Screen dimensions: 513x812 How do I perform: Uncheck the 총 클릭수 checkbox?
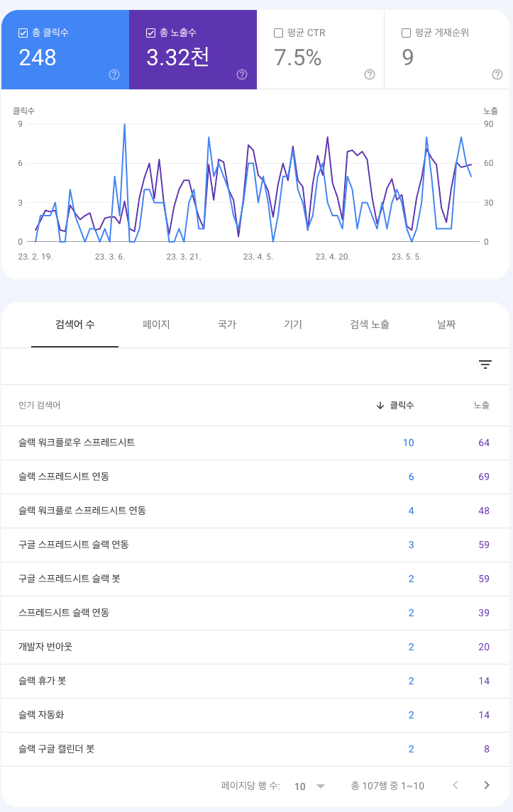[23, 33]
